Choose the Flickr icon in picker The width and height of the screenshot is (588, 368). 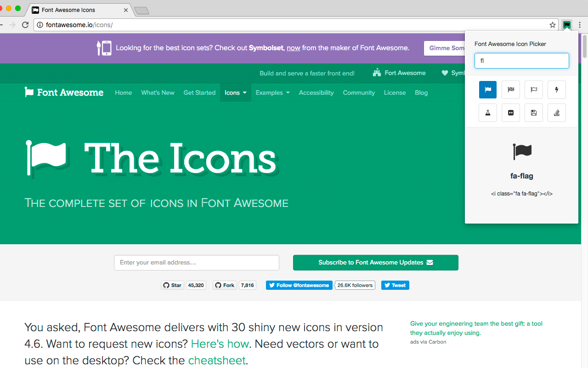[511, 113]
